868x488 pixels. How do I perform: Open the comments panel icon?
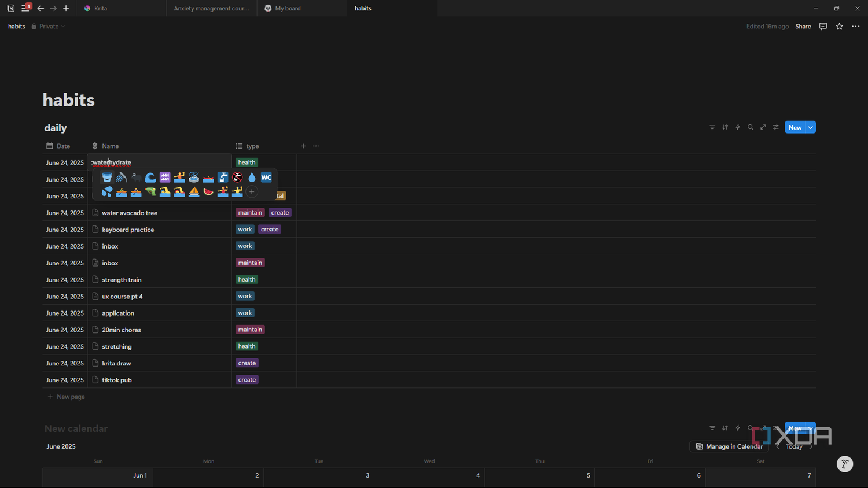(x=823, y=27)
